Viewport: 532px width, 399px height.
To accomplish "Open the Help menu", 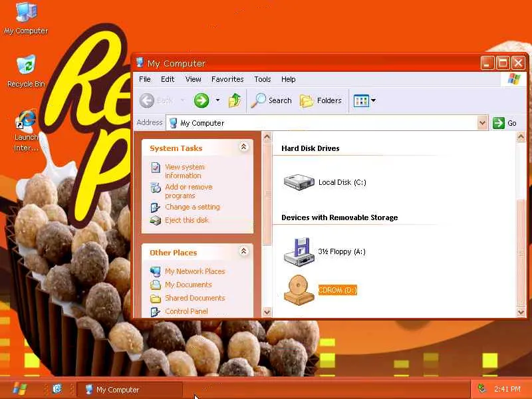I will click(x=289, y=79).
